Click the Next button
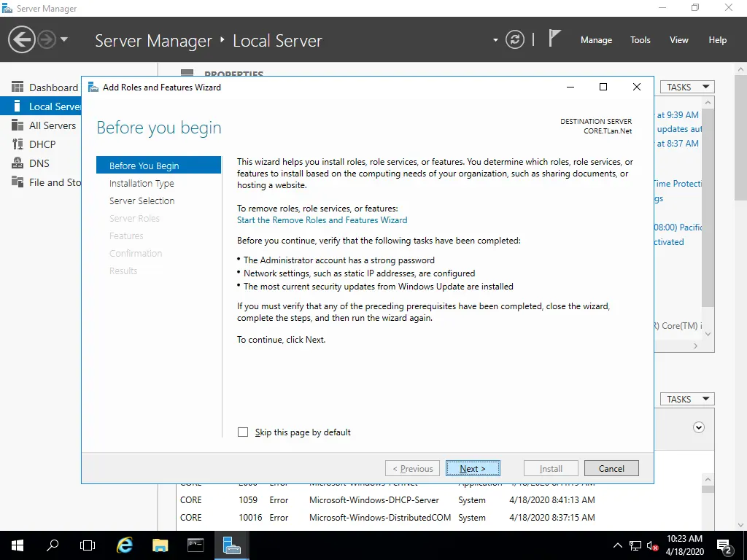The width and height of the screenshot is (747, 560). point(473,469)
